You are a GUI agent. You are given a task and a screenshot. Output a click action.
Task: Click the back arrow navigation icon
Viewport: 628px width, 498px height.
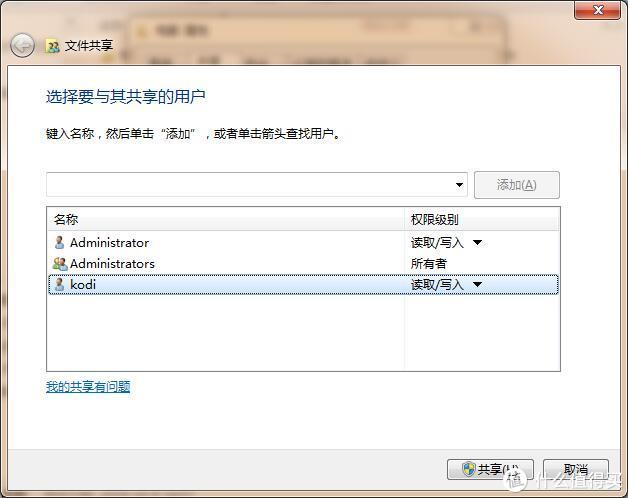[x=22, y=45]
